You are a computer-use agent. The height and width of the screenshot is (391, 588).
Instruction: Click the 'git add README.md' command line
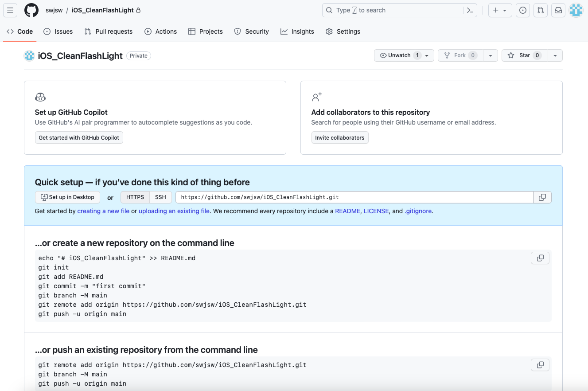(x=71, y=277)
